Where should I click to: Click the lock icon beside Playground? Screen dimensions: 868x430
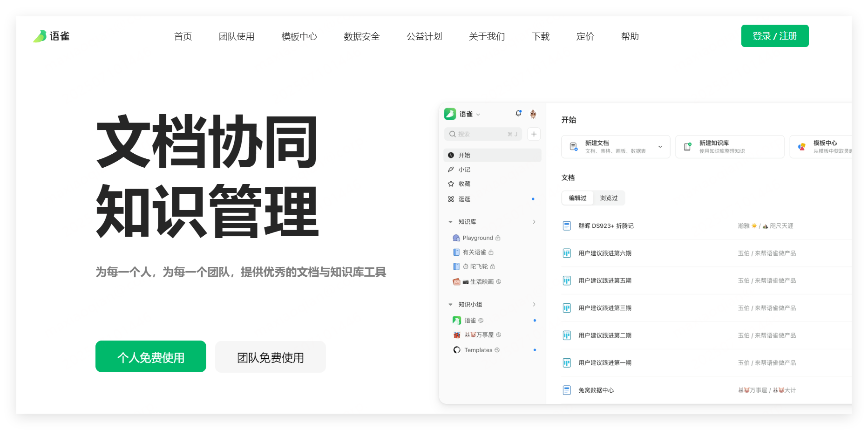pyautogui.click(x=498, y=238)
